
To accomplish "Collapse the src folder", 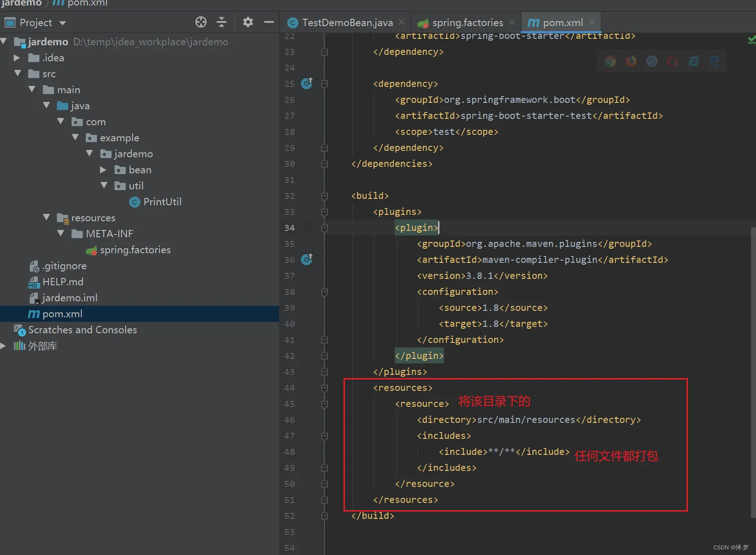I will (x=18, y=73).
